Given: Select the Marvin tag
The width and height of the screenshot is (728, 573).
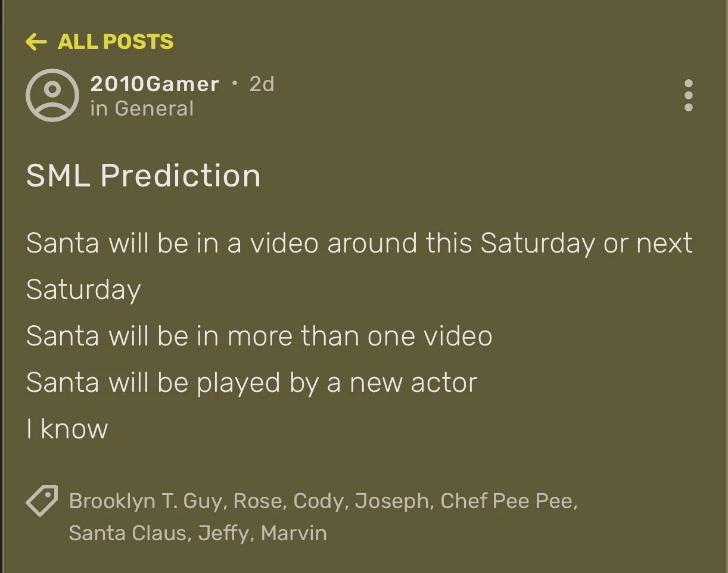Looking at the screenshot, I should tap(294, 532).
